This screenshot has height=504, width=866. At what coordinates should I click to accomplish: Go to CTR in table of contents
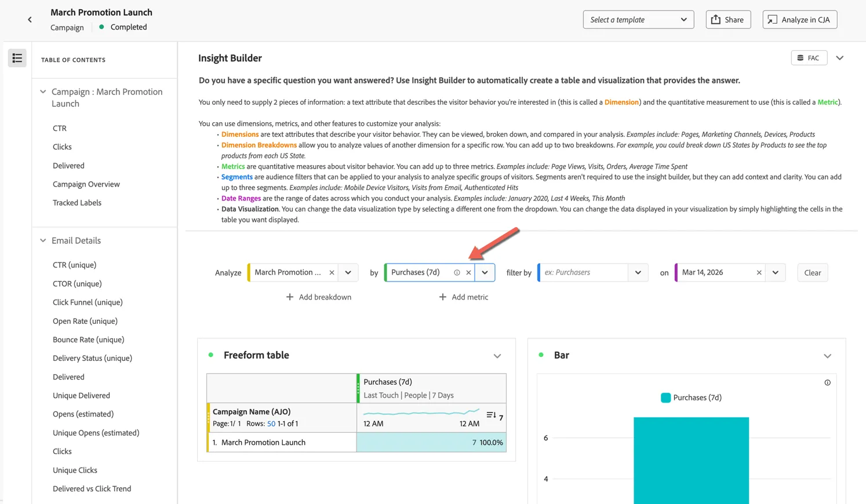pyautogui.click(x=60, y=128)
